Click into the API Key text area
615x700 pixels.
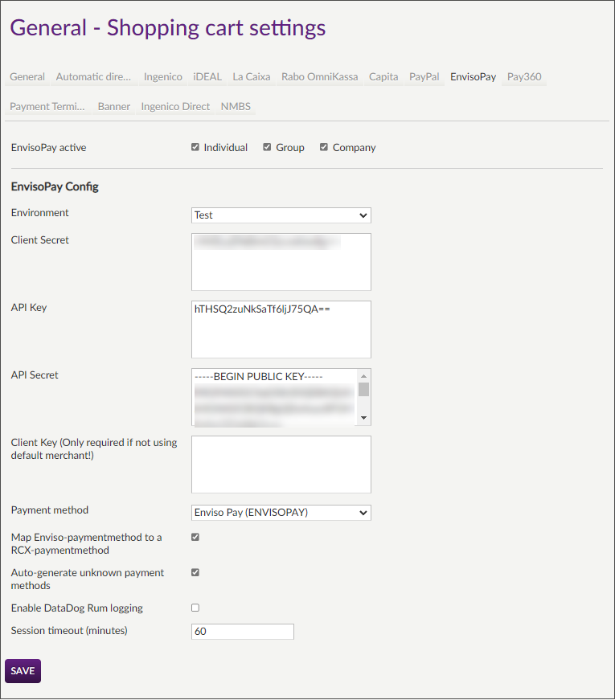point(281,330)
